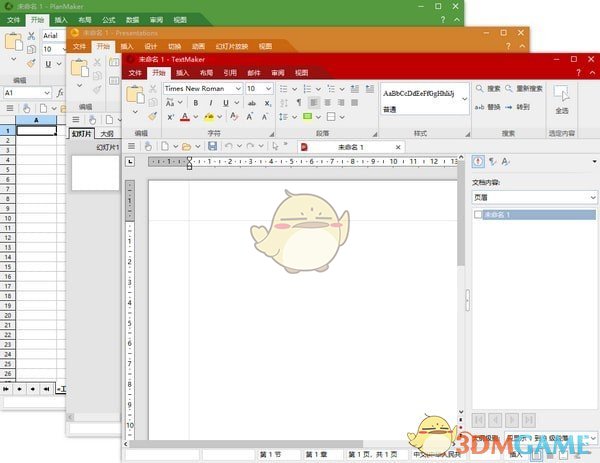The width and height of the screenshot is (600, 463).
Task: Open PlanMaker cell address A1 dropdown
Action: tap(47, 93)
